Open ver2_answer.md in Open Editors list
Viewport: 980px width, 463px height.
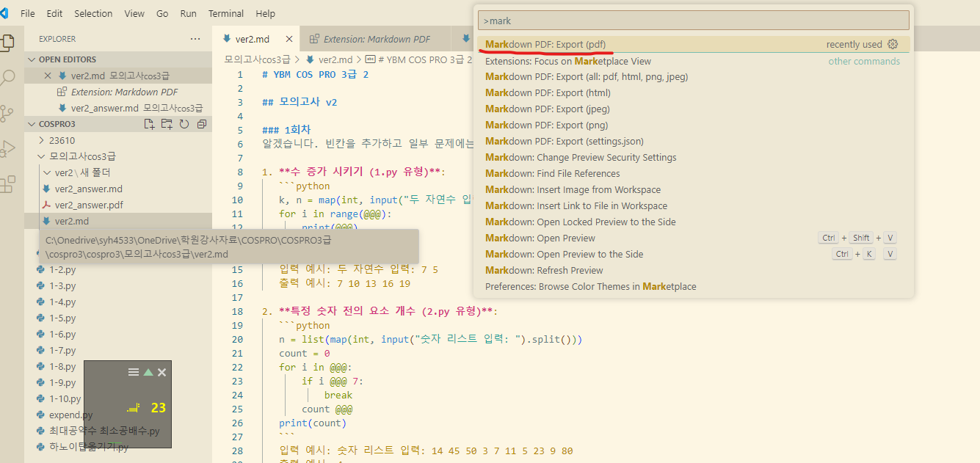(x=118, y=108)
